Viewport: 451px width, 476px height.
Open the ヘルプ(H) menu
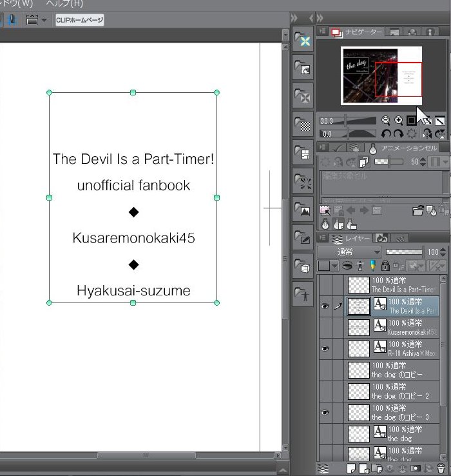tap(64, 4)
